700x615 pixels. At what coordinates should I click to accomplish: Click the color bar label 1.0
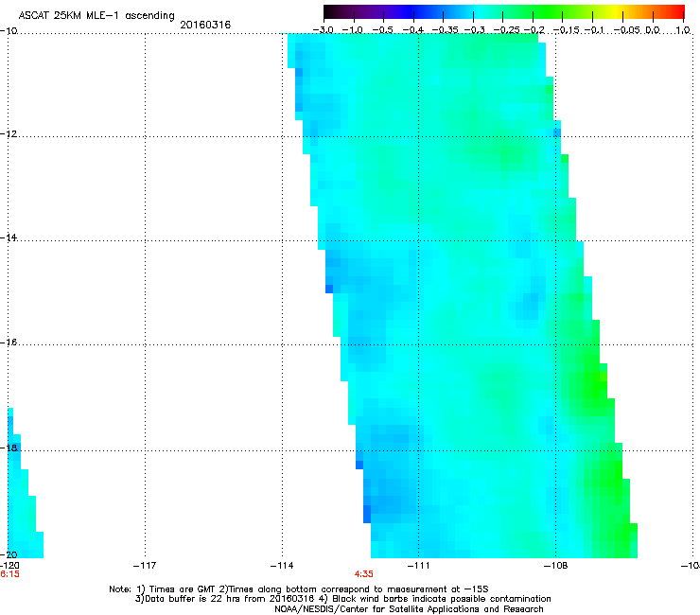pos(683,30)
